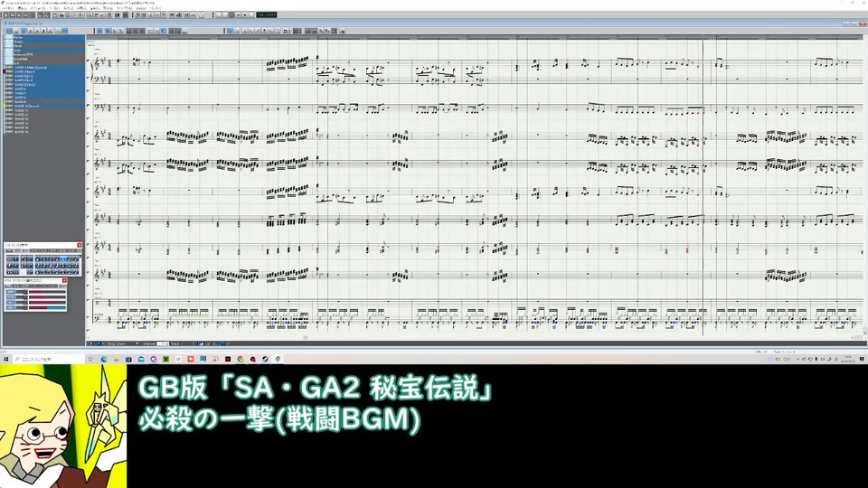The image size is (868, 488).
Task: Select the Lyric track row
Action: (x=44, y=63)
